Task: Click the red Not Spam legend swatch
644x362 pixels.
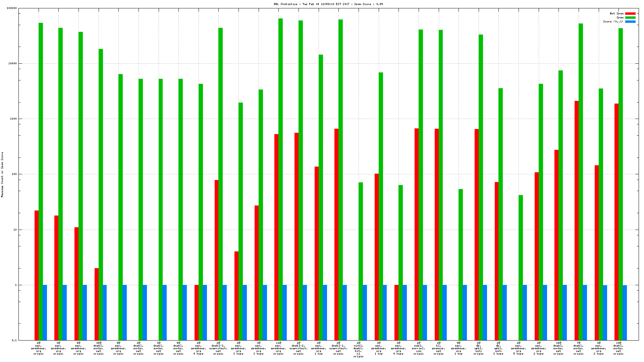Action: pyautogui.click(x=630, y=14)
